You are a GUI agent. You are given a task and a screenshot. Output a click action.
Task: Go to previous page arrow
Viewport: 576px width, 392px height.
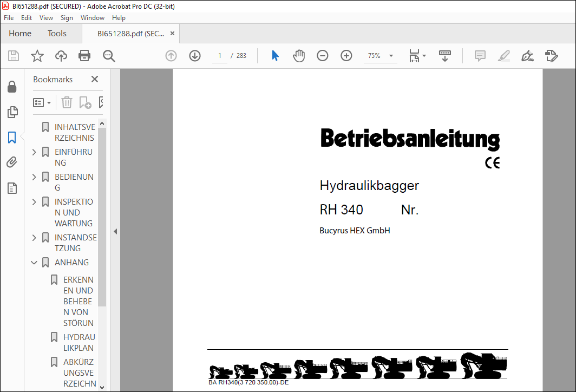tap(171, 56)
